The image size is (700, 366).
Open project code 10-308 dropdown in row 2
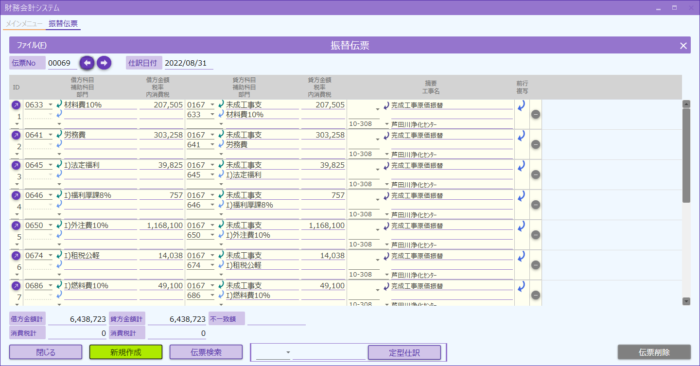point(387,154)
